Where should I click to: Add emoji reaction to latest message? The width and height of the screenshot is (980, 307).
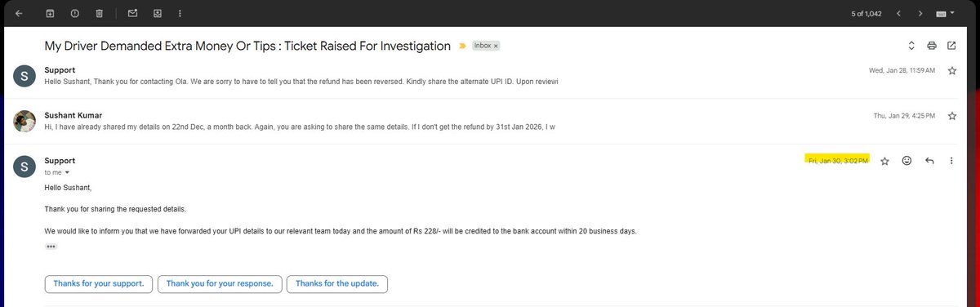906,161
